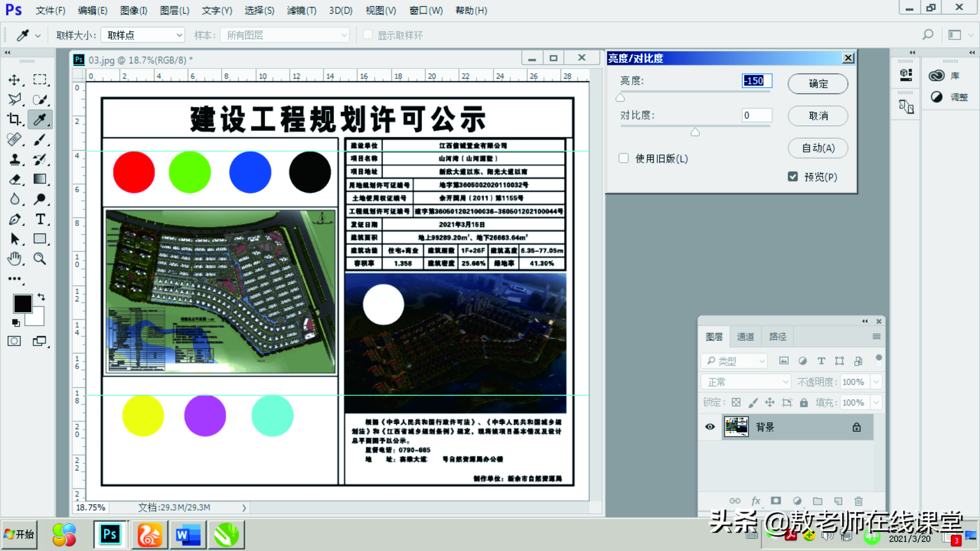Select the Type tool
Image resolution: width=980 pixels, height=551 pixels.
click(x=40, y=219)
